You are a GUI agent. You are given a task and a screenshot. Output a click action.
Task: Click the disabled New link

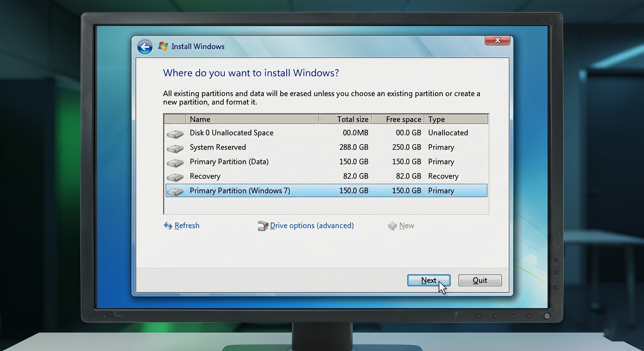[x=406, y=226]
